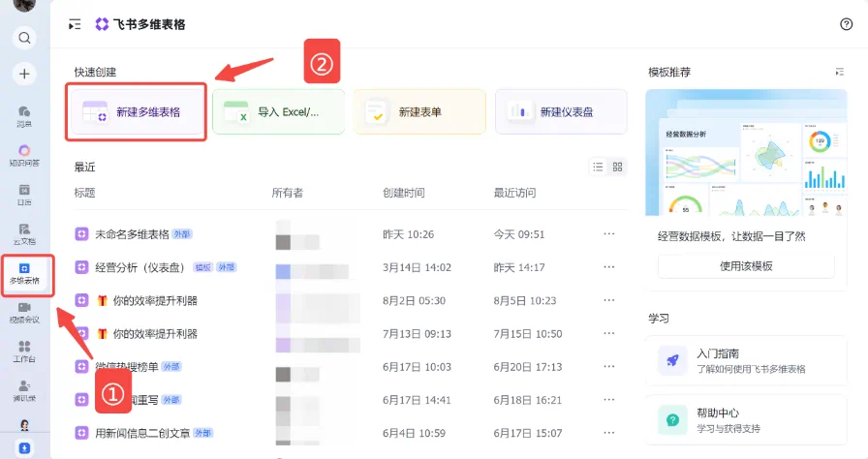Click the bitable icon of 用新闻信息二创文章 row
The height and width of the screenshot is (459, 868).
81,433
